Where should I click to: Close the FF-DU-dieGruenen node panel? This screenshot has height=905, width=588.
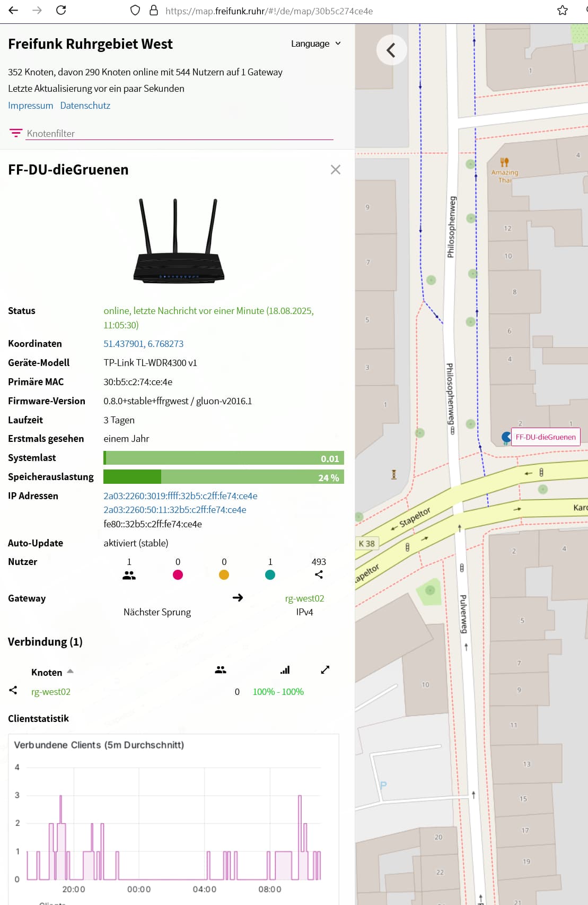335,170
